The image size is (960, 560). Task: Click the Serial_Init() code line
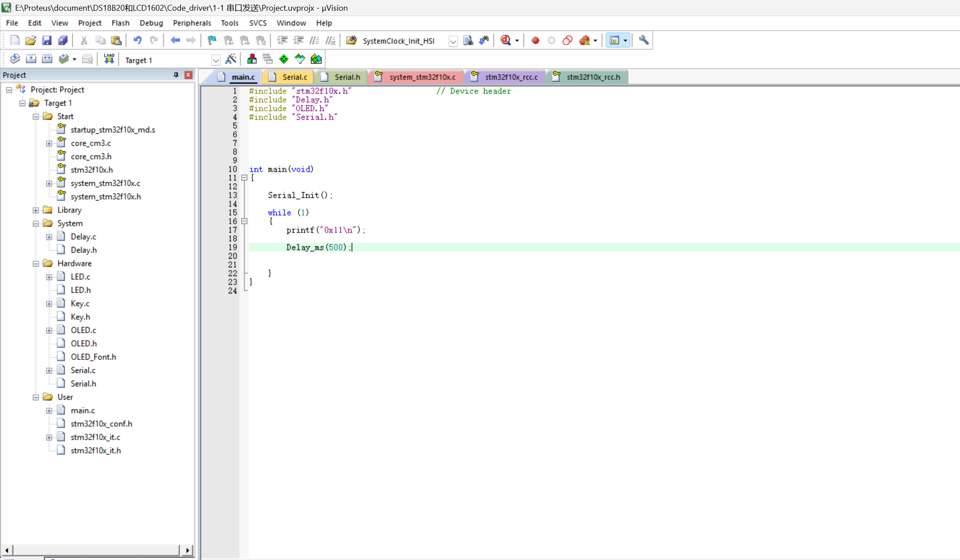[300, 195]
